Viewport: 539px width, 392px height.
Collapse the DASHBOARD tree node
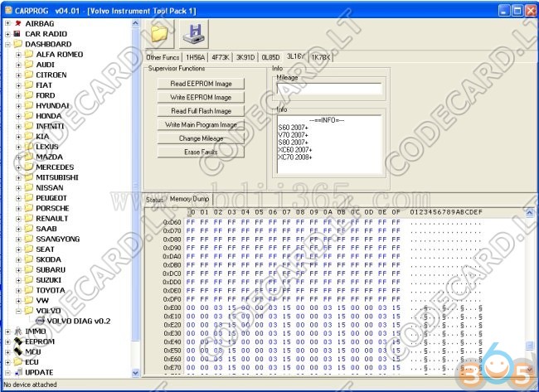tap(7, 44)
